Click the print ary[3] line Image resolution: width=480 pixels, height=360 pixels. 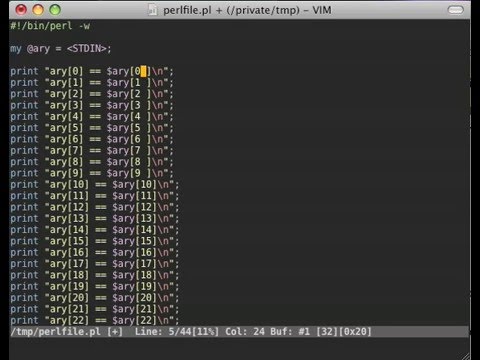coord(92,105)
